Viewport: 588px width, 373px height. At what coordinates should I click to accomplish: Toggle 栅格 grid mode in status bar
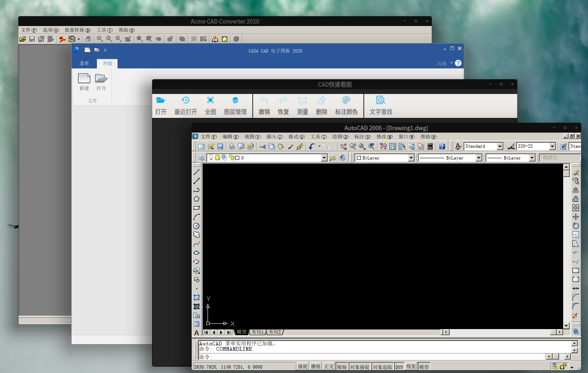click(x=316, y=366)
